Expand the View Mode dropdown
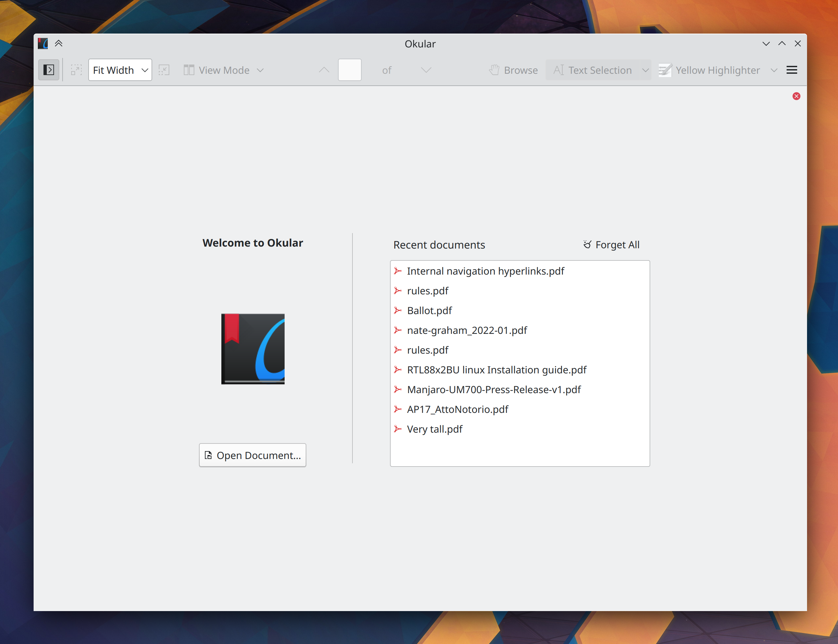The width and height of the screenshot is (838, 644). point(224,70)
